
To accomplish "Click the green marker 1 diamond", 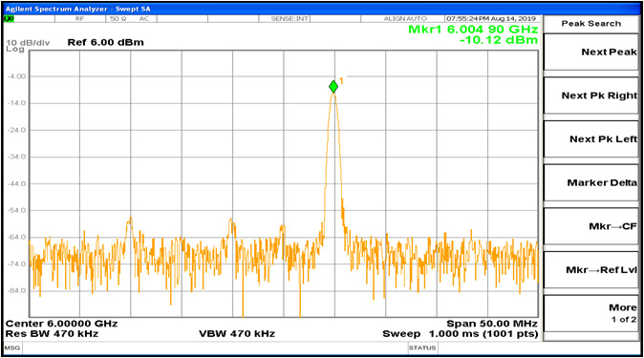I will tap(333, 87).
